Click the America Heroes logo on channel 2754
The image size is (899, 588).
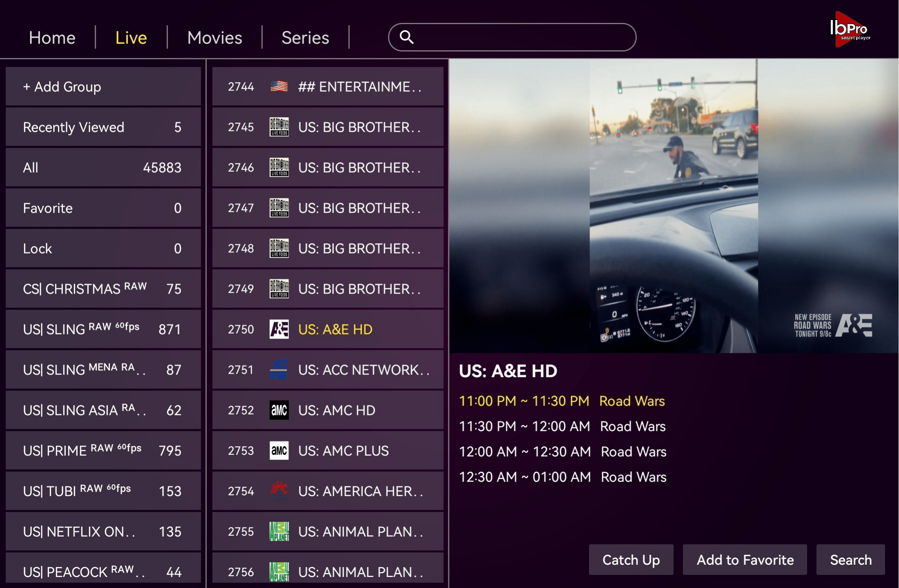(x=279, y=491)
